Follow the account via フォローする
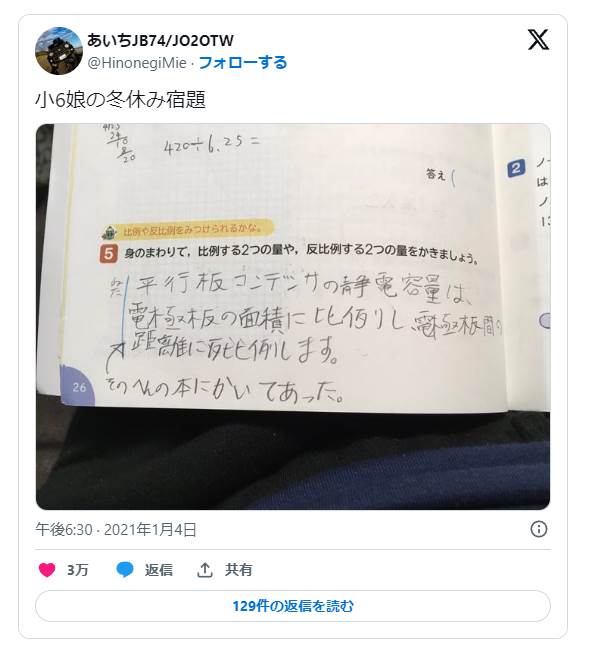This screenshot has height=651, width=590. (x=243, y=63)
